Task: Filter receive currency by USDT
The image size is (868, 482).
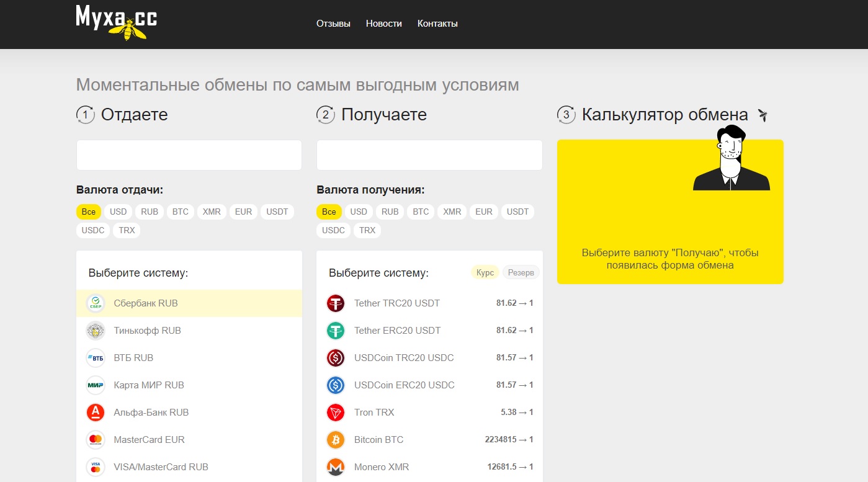Action: (517, 212)
